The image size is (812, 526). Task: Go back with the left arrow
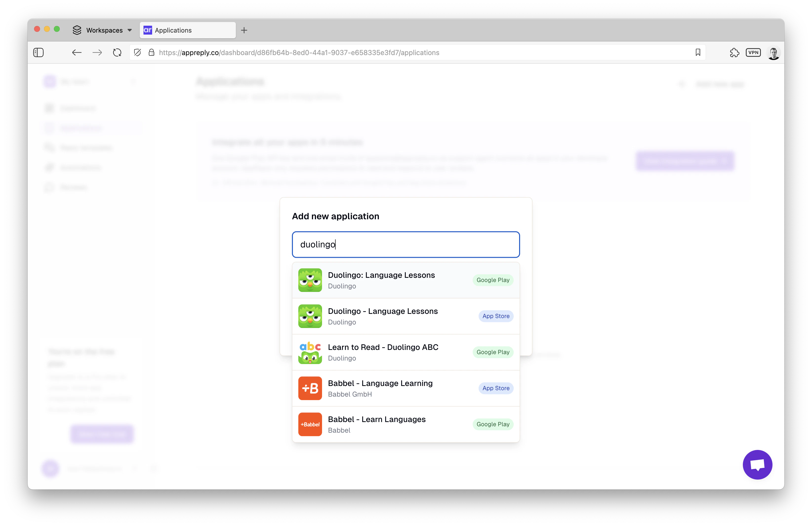coord(77,53)
